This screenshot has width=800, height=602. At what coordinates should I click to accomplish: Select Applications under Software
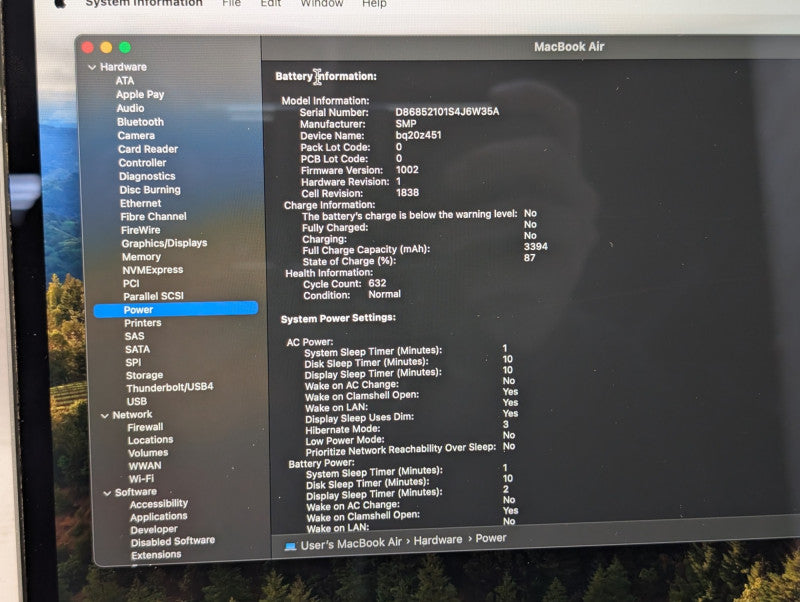click(159, 517)
